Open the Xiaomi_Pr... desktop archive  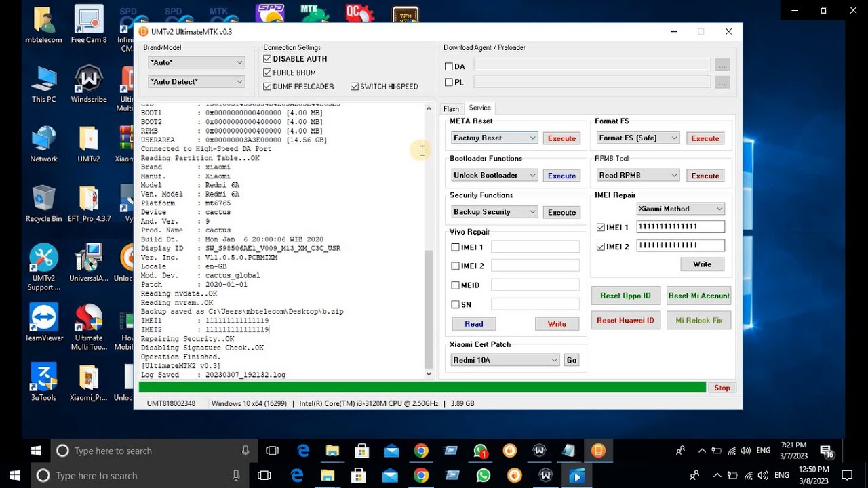[x=89, y=383]
